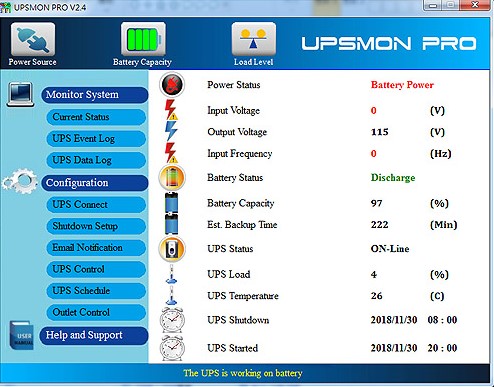Click the orange Battery Status icon

click(x=172, y=177)
